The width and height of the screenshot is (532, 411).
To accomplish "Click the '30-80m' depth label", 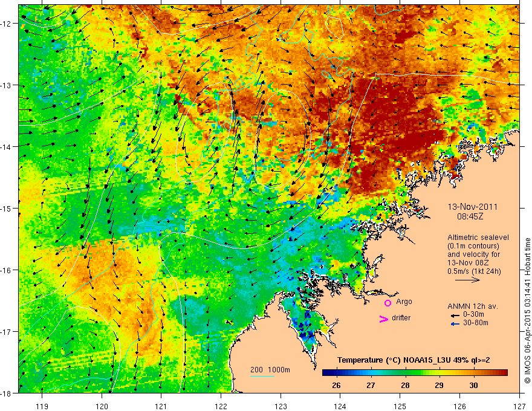I will [476, 323].
